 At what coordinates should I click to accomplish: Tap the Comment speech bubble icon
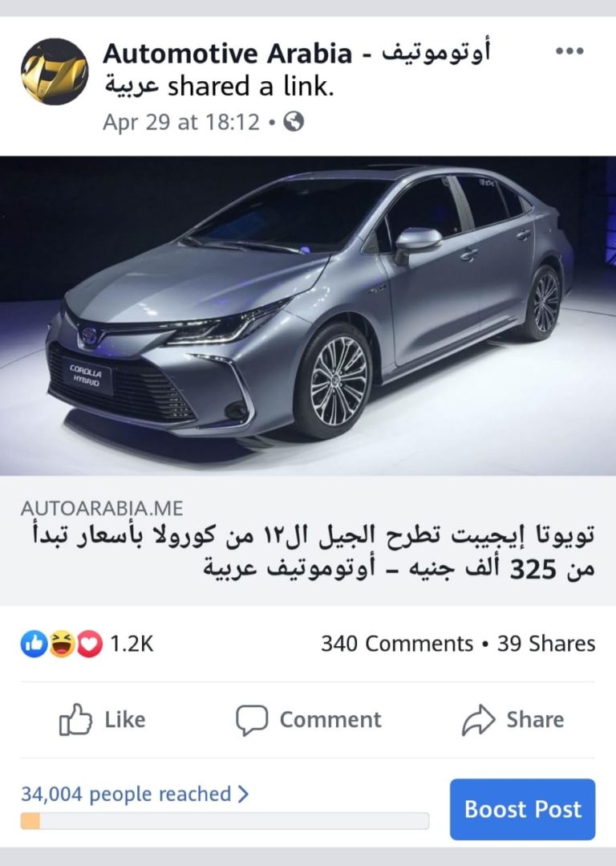(x=252, y=720)
